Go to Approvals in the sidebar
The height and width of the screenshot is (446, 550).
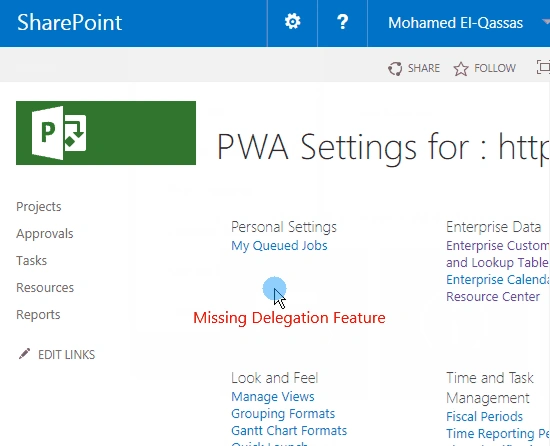tap(45, 234)
